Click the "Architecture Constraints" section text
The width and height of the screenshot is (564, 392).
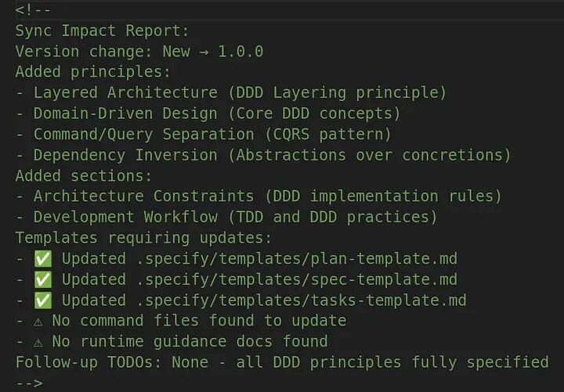(143, 196)
